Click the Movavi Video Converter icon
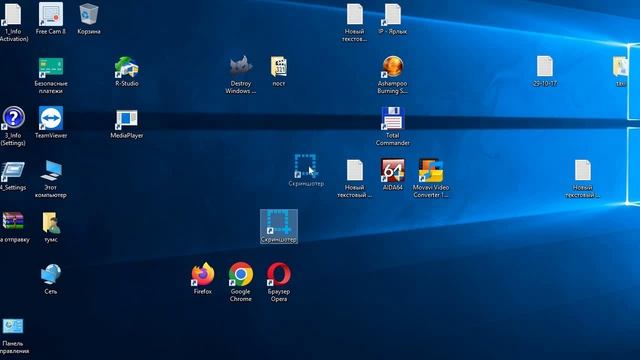This screenshot has width=640, height=360. pyautogui.click(x=431, y=178)
